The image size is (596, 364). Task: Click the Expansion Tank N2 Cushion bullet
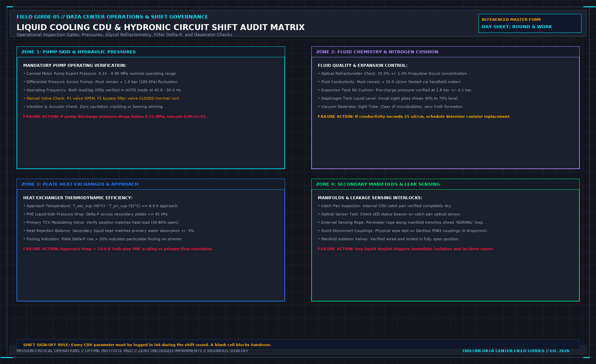point(395,90)
